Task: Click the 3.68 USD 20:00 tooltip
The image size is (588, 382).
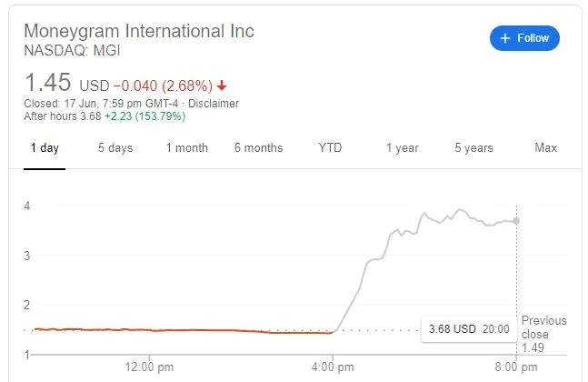Action: pyautogui.click(x=468, y=327)
